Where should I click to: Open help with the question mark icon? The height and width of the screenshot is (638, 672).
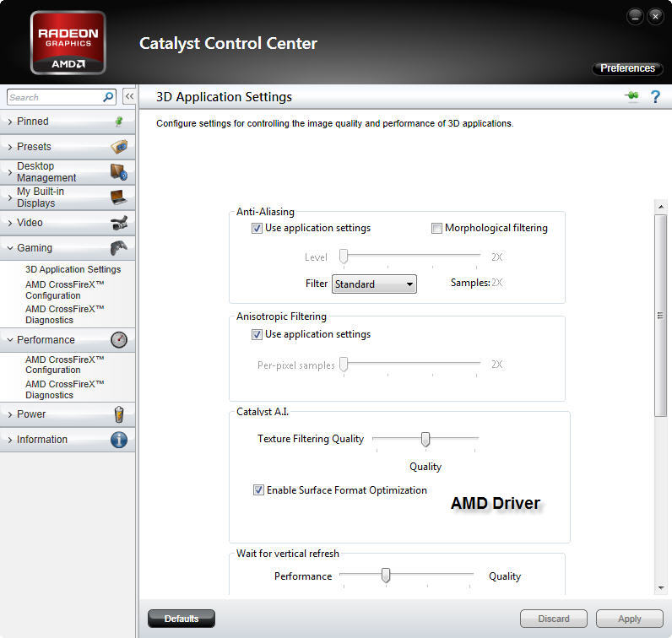[x=655, y=97]
